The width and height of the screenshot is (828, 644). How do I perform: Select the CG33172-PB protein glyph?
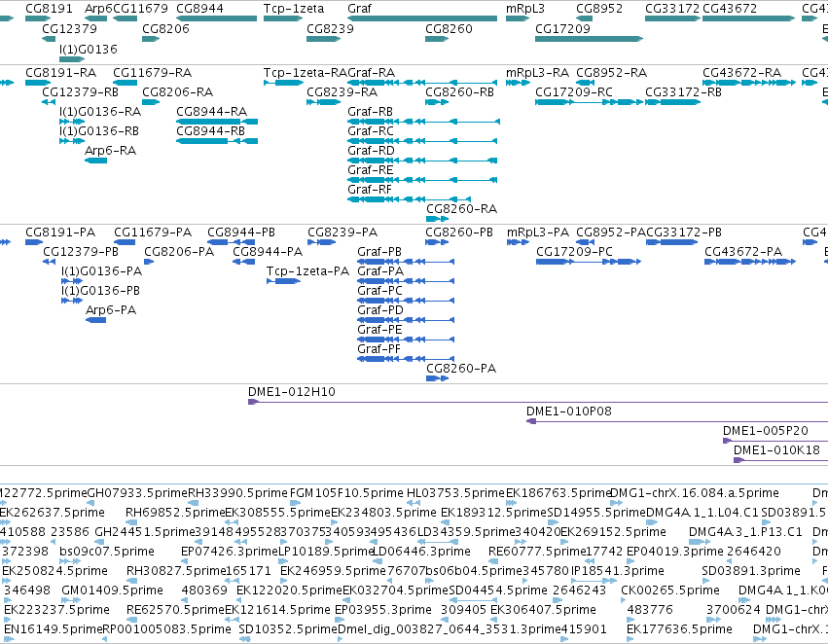coord(672,242)
